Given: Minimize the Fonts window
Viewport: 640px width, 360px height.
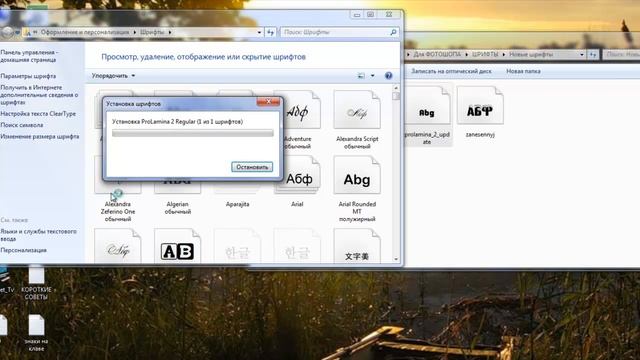Looking at the screenshot, I should [357, 15].
